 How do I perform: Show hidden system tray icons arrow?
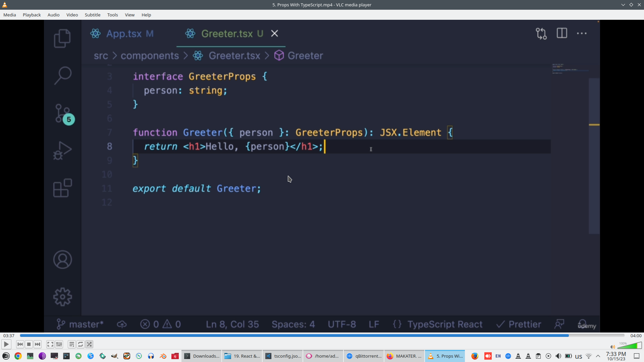[x=598, y=356]
